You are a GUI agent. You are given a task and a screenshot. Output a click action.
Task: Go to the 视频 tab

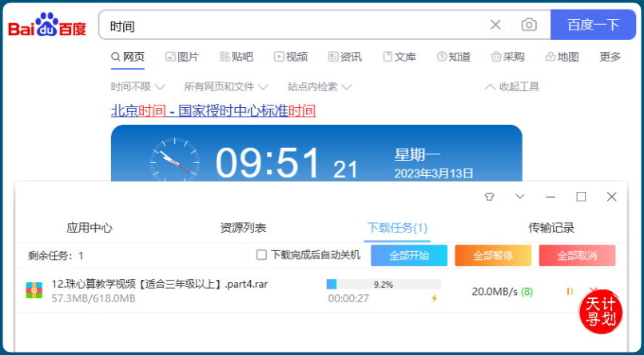[291, 57]
